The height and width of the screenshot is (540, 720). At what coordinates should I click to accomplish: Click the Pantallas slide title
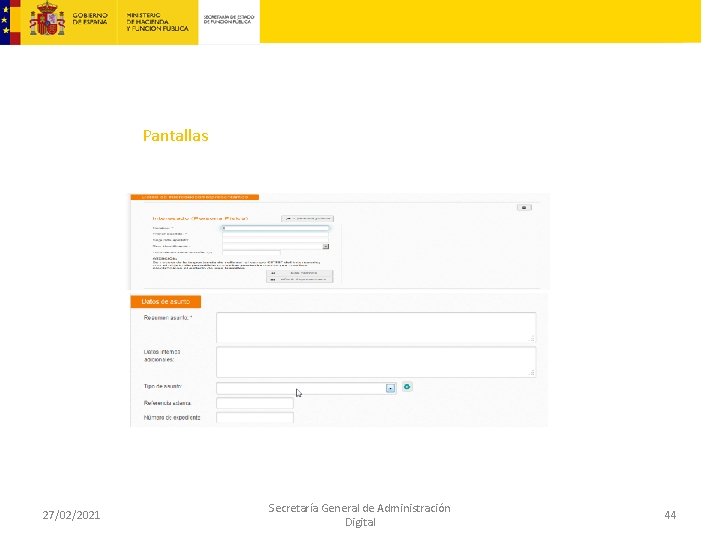175,136
